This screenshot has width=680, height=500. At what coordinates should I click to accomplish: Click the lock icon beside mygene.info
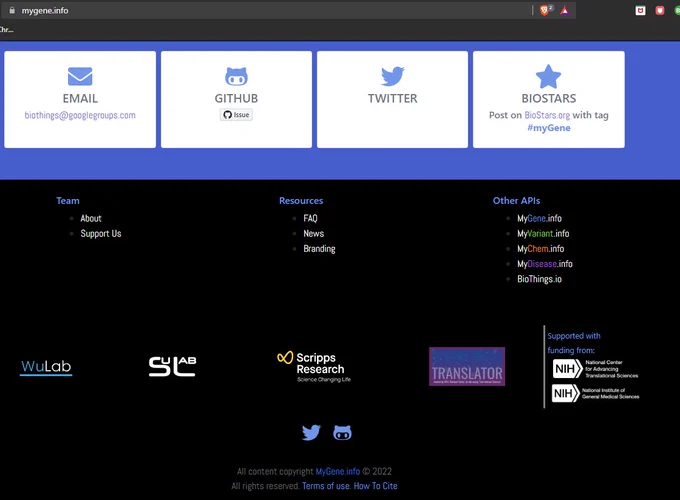pos(12,10)
